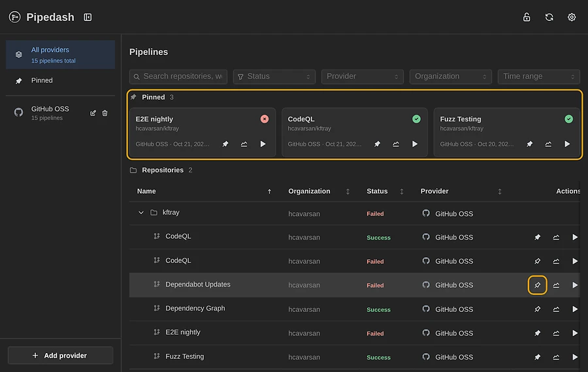The height and width of the screenshot is (372, 588).
Task: Open the Dependency Graph pipeline name
Action: [195, 308]
